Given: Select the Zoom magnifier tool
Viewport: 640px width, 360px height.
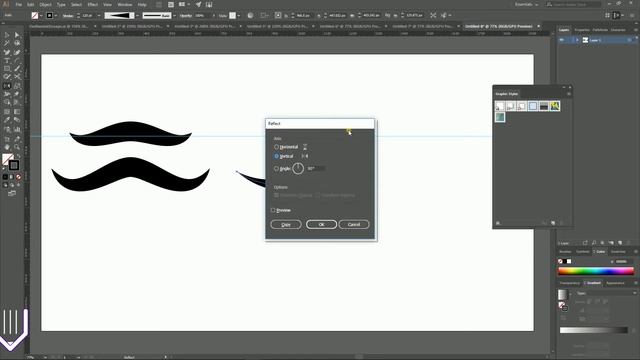Looking at the screenshot, I should click(x=17, y=147).
